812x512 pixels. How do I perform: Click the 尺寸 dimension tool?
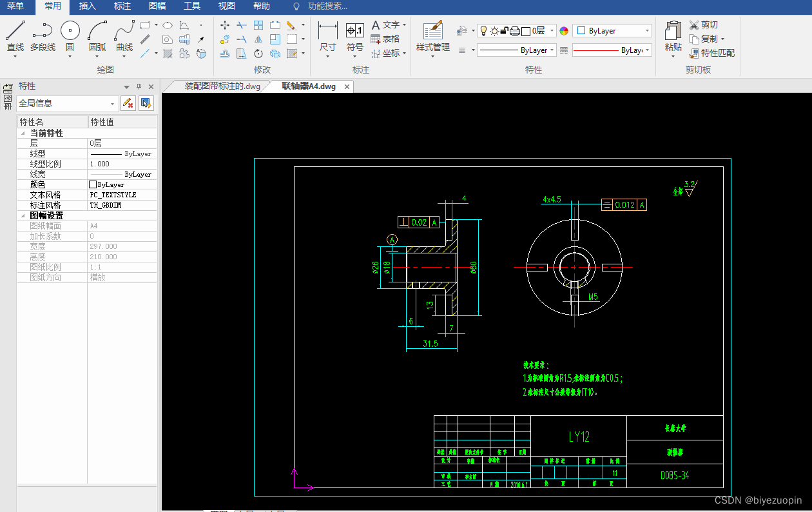(x=328, y=37)
